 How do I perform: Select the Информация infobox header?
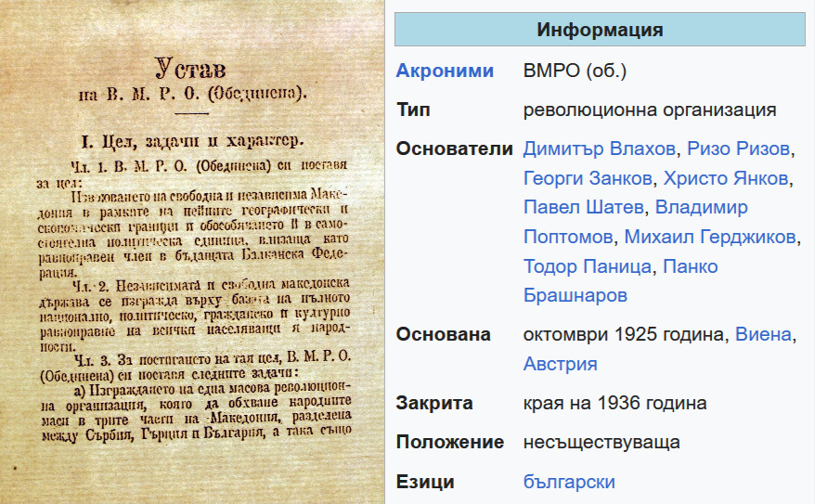pos(600,30)
